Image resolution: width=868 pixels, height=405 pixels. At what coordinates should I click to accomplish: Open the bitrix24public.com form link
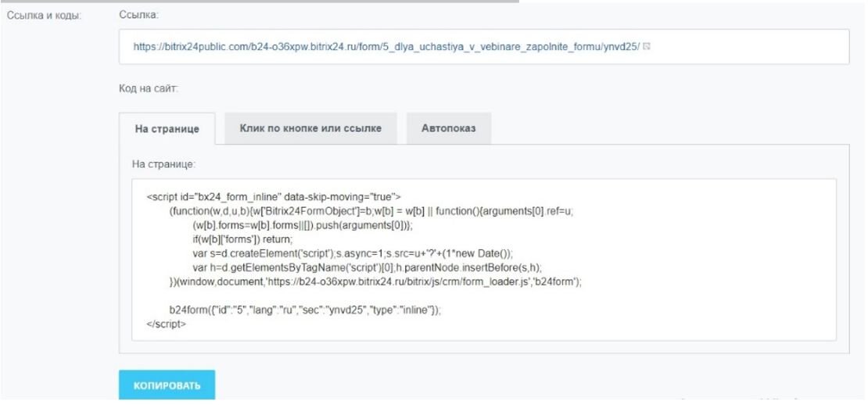pyautogui.click(x=386, y=48)
